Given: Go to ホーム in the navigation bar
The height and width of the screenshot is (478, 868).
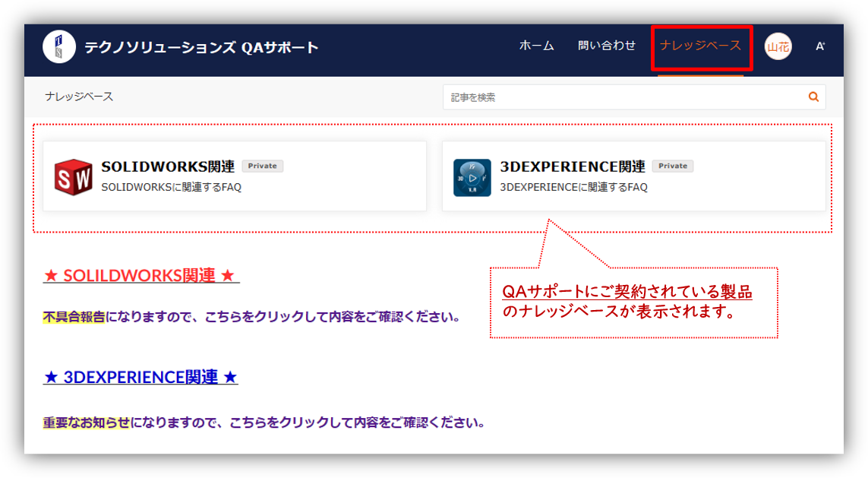Looking at the screenshot, I should [x=536, y=46].
